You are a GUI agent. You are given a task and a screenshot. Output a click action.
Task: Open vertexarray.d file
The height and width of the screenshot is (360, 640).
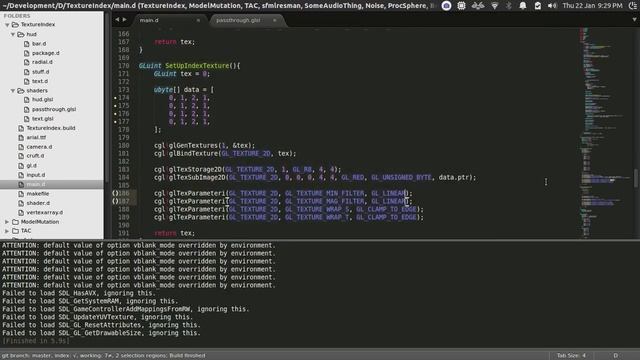click(x=44, y=213)
